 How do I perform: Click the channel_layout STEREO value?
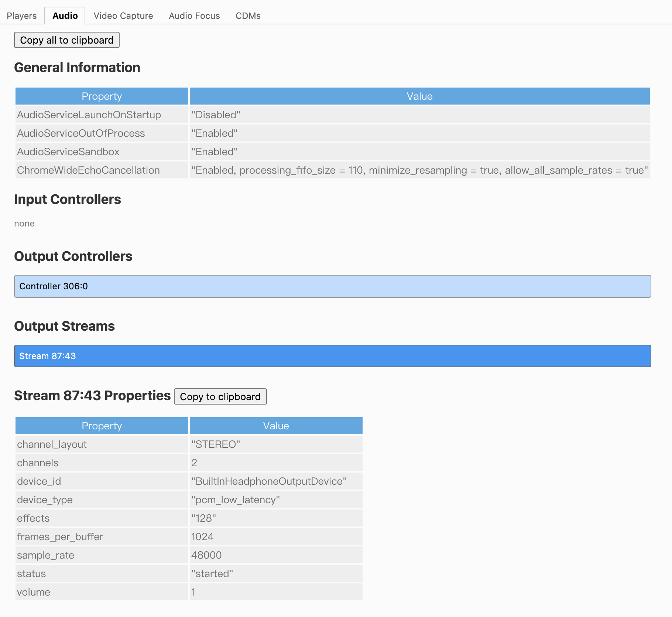pos(216,444)
